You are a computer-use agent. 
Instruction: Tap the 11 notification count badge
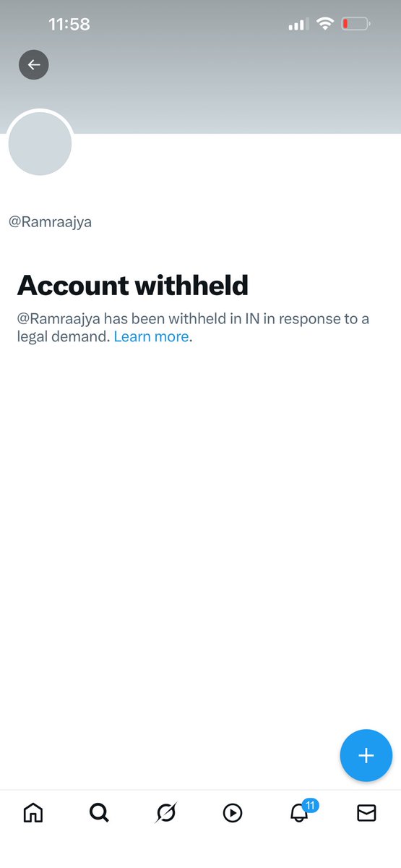point(310,805)
